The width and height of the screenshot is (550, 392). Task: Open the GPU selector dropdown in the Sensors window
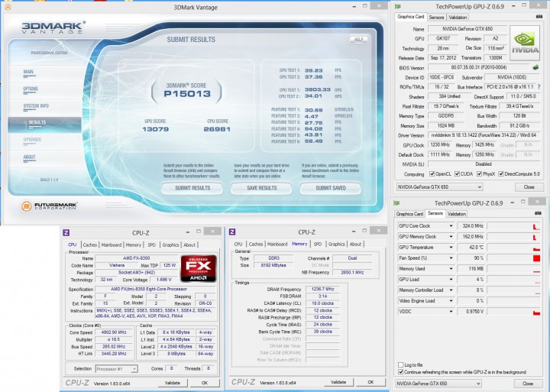438,384
